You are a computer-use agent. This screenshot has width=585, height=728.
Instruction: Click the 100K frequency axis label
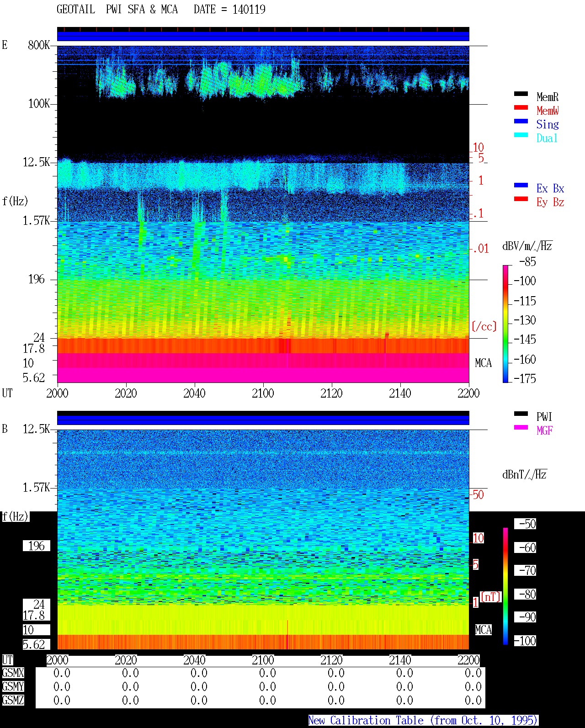coord(39,103)
